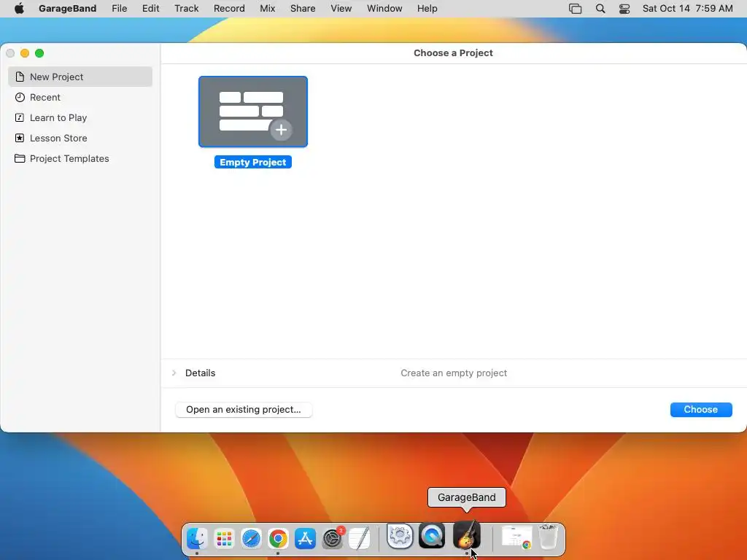747x560 pixels.
Task: Click the Empty Project label
Action: point(253,162)
